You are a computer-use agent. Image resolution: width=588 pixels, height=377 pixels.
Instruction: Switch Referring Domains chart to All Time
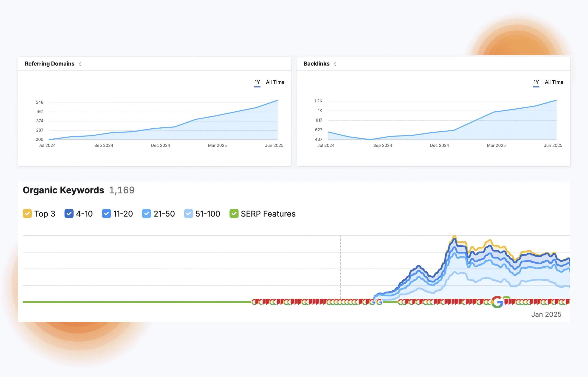coord(275,82)
